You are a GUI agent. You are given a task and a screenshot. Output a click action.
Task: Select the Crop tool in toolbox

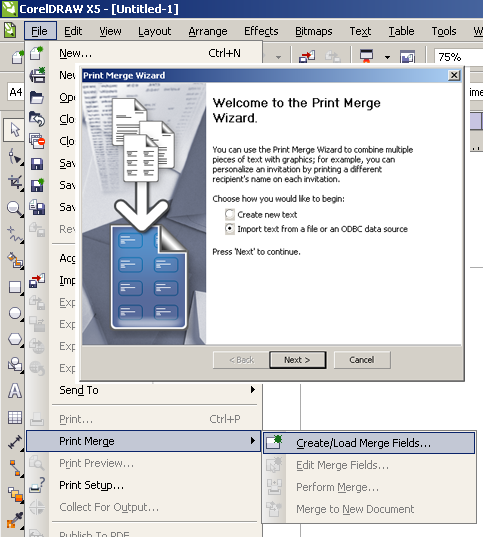coord(14,182)
